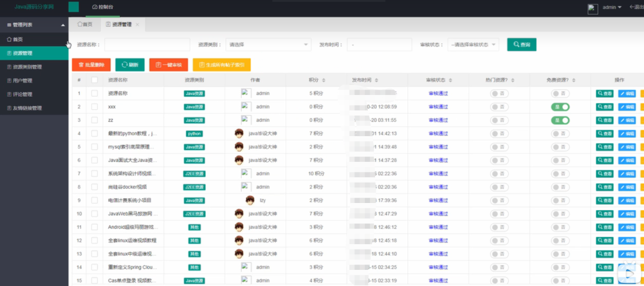Viewport: 644px width, 286px height.
Task: Click the 重新定义Spring Clou... resource name
Action: (x=132, y=267)
